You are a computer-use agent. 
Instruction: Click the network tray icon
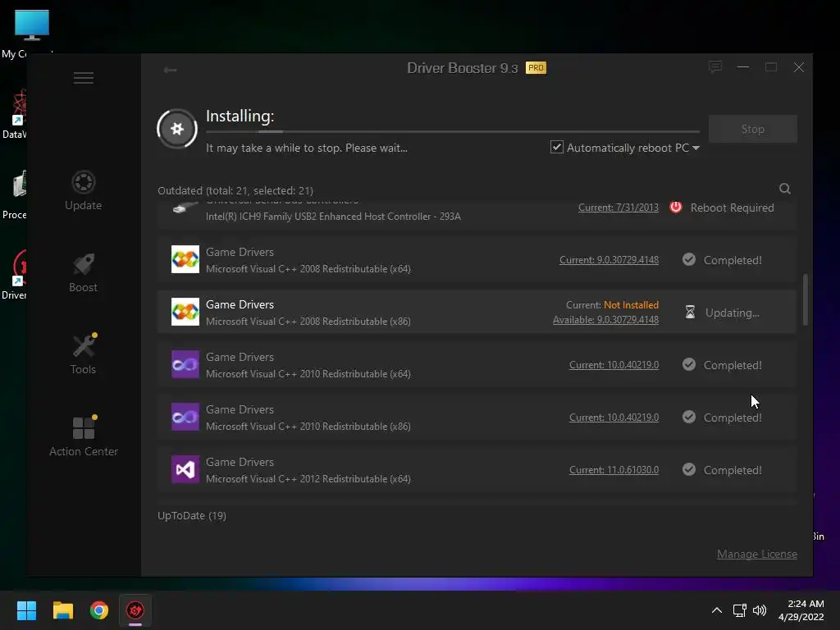pyautogui.click(x=740, y=610)
